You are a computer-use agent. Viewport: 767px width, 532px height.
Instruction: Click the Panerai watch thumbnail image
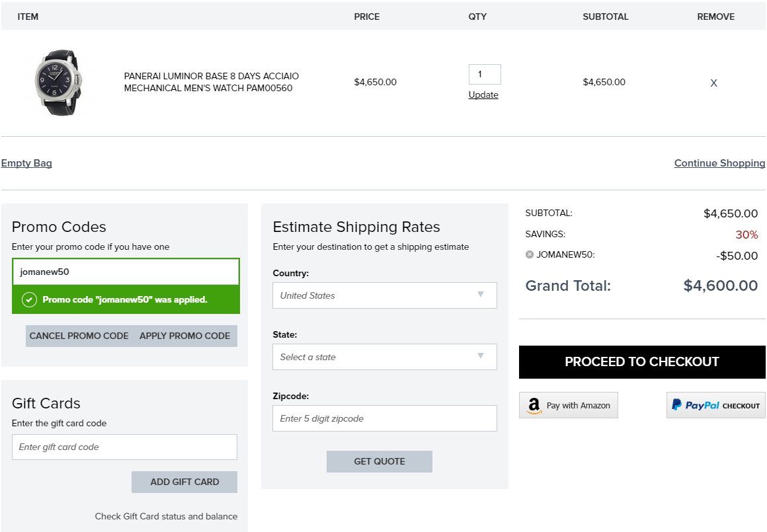point(58,82)
